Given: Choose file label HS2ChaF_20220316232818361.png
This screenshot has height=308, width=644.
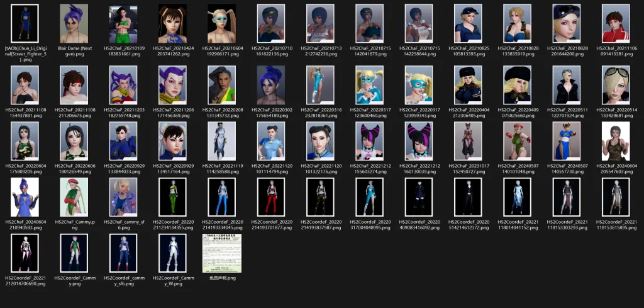Looking at the screenshot, I should [320, 113].
